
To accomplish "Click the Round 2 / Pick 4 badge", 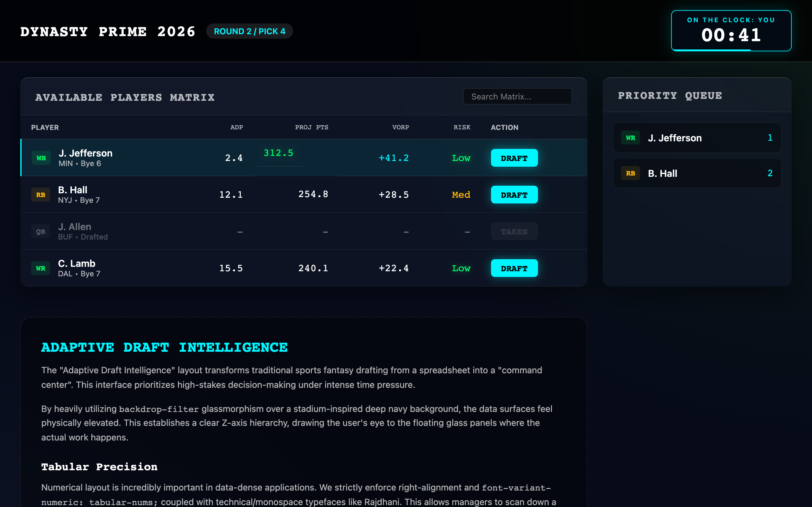I will tap(249, 31).
